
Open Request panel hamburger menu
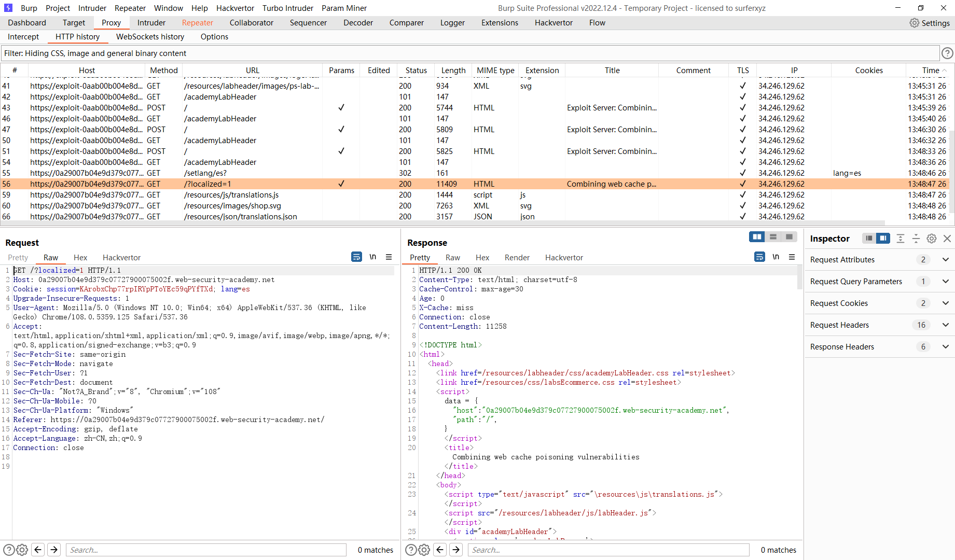click(x=389, y=257)
